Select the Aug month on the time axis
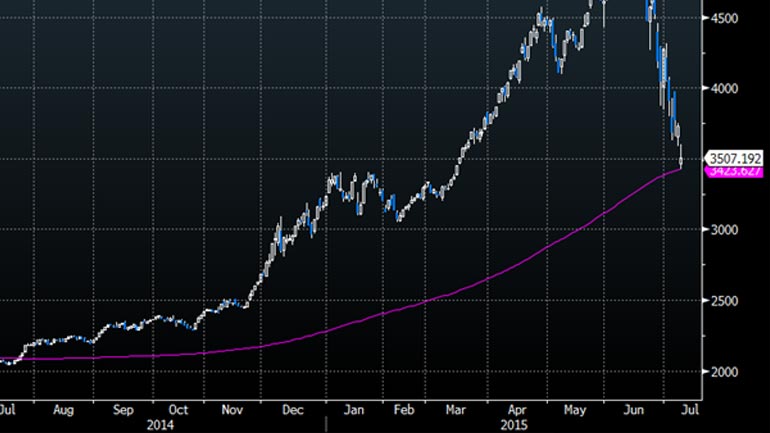Viewport: 770px width, 433px height. coord(63,410)
